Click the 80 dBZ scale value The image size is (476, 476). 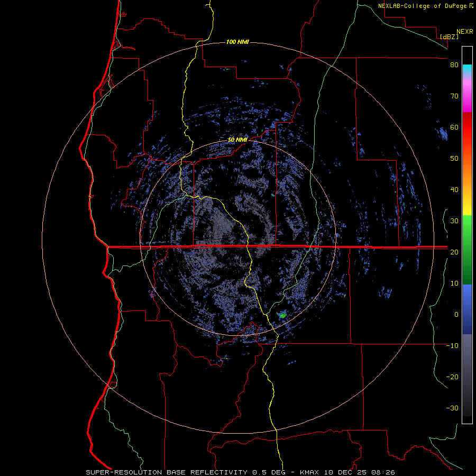click(454, 65)
